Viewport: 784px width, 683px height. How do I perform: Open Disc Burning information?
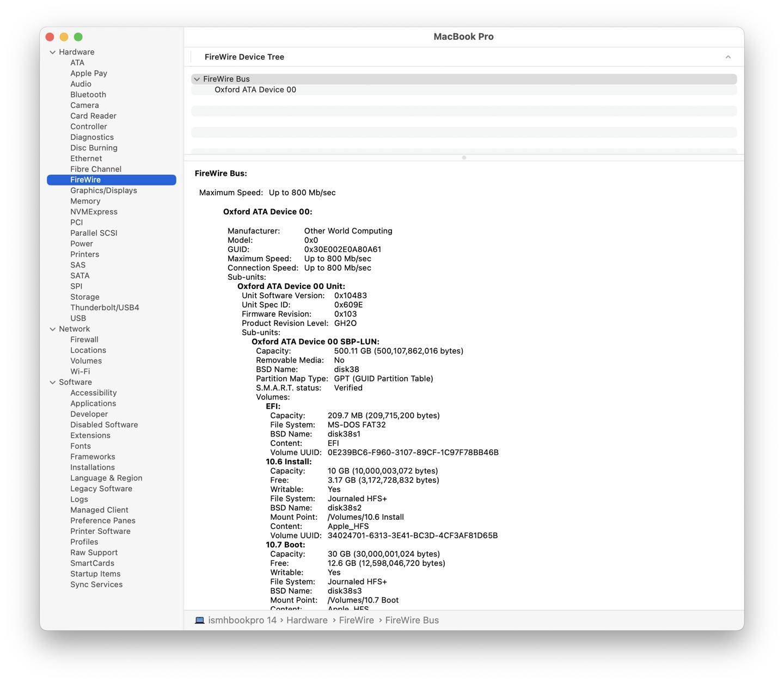pyautogui.click(x=94, y=148)
